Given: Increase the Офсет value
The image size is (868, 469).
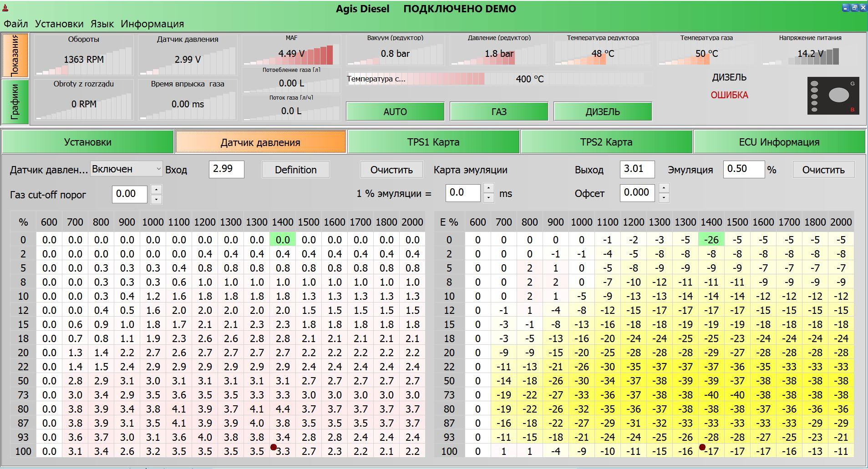Looking at the screenshot, I should pyautogui.click(x=664, y=187).
